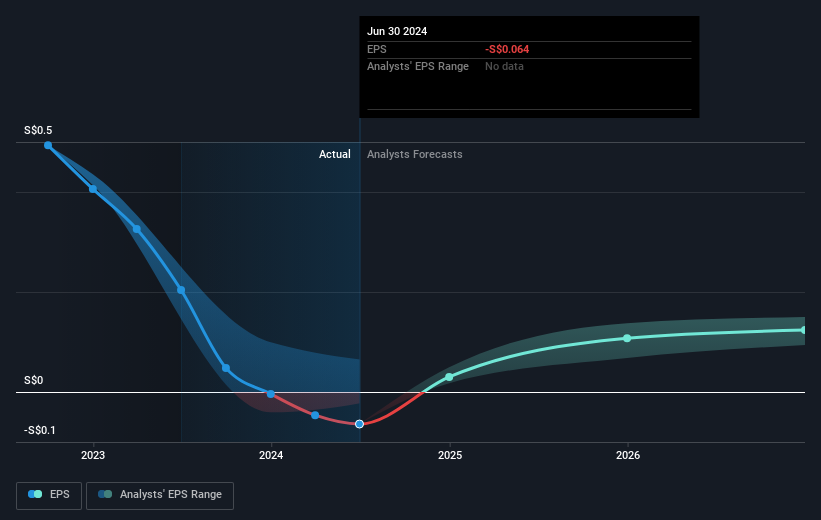This screenshot has width=821, height=520.
Task: Select the EPS data point at 2024
Action: click(271, 394)
